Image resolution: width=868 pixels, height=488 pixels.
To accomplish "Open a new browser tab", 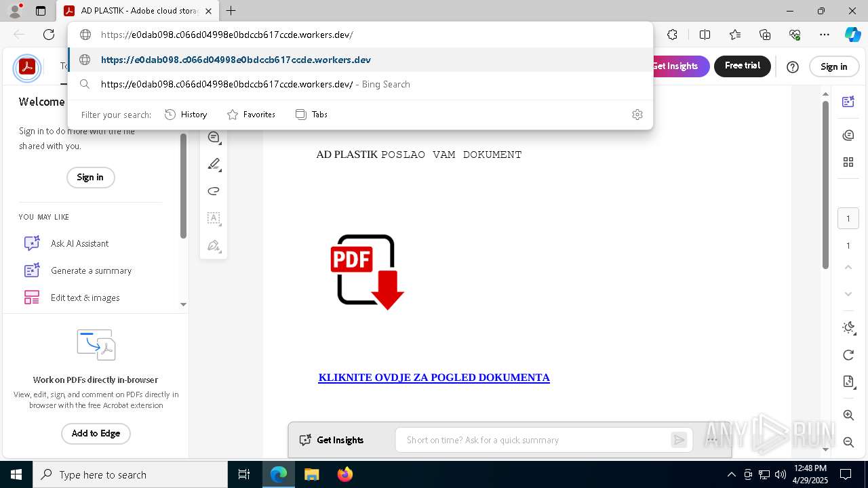I will tap(231, 11).
